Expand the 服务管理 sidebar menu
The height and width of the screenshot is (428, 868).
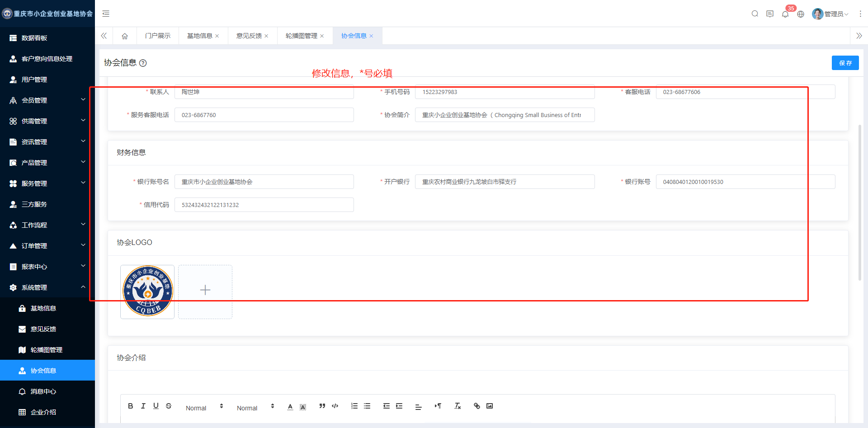click(47, 183)
